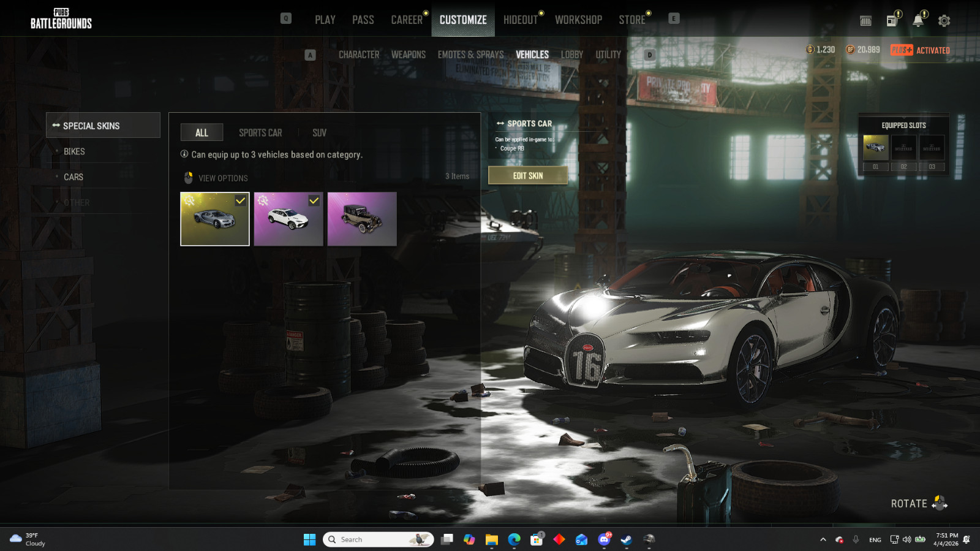This screenshot has height=551, width=980.
Task: Select the silver Bugatti skin thumbnail
Action: [215, 219]
